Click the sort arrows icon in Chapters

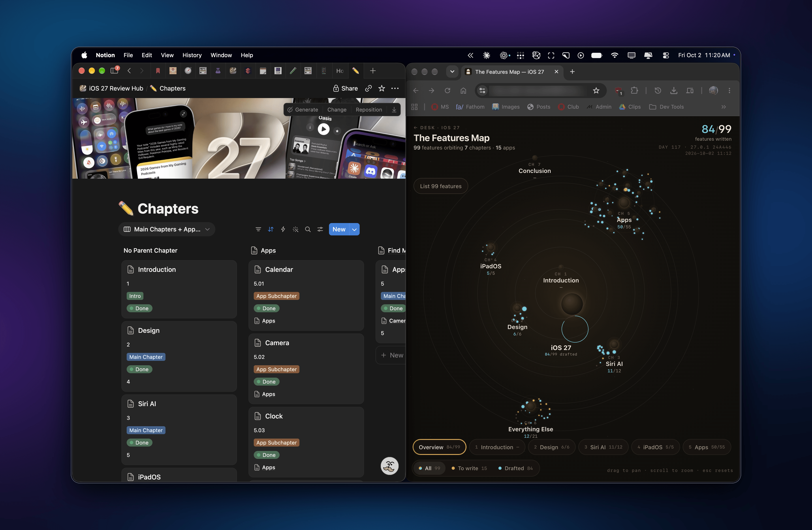(x=271, y=229)
